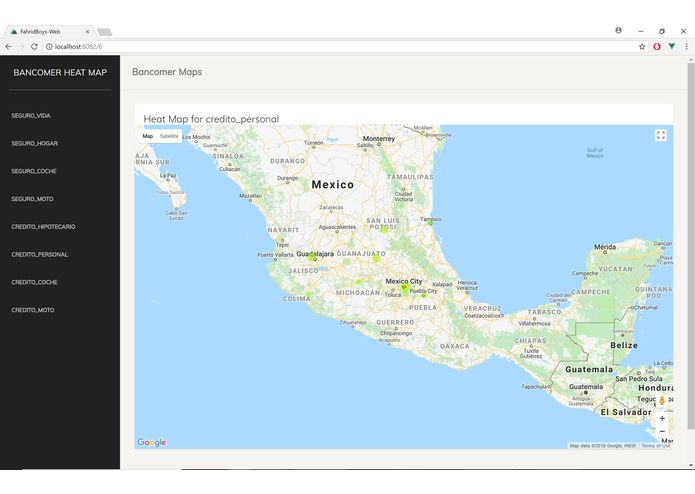Open a new browser tab
Screen dimensions: 695x494
point(105,32)
